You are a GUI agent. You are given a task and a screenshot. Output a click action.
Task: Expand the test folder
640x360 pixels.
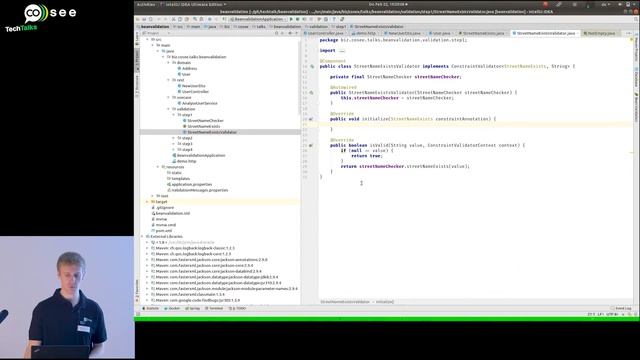coord(153,196)
